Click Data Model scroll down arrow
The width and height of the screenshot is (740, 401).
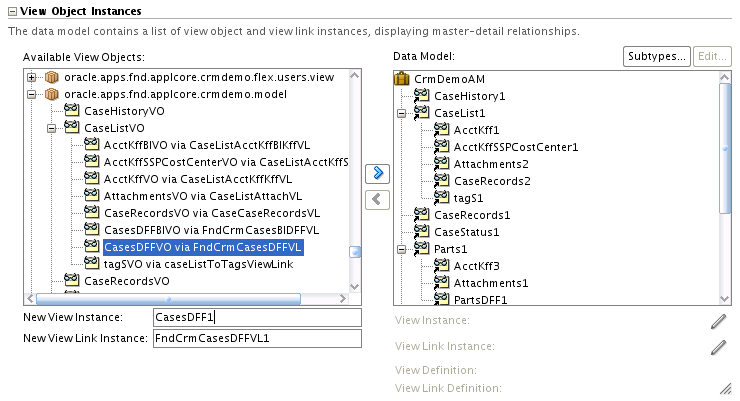tap(725, 299)
